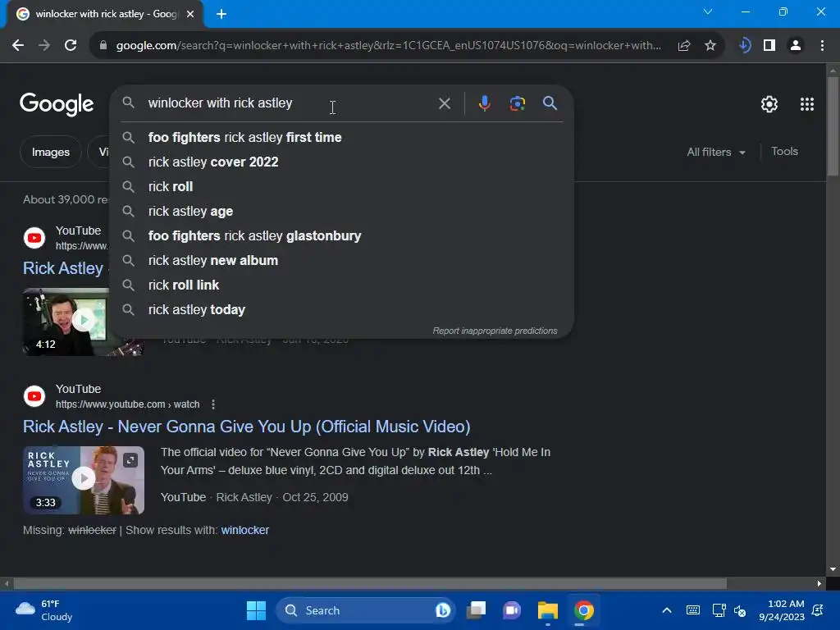Choose suggestion rick astley new album
Image resolution: width=840 pixels, height=630 pixels.
click(x=342, y=261)
